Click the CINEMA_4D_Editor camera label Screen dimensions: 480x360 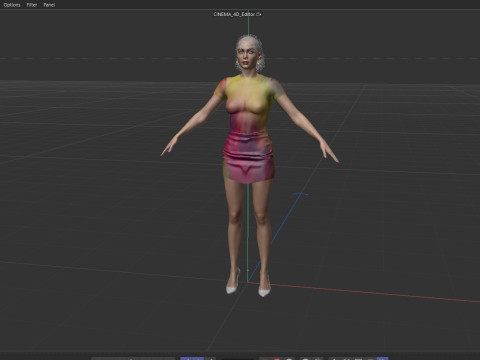(x=237, y=14)
